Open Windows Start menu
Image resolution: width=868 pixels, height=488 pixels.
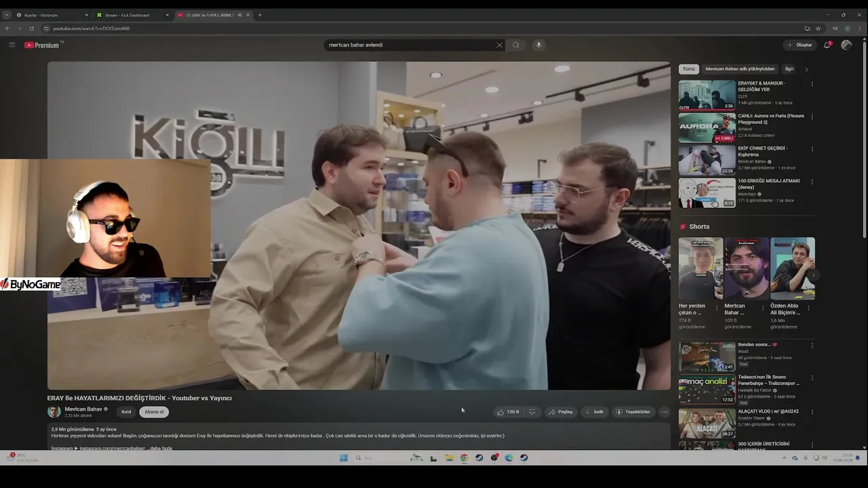[343, 458]
